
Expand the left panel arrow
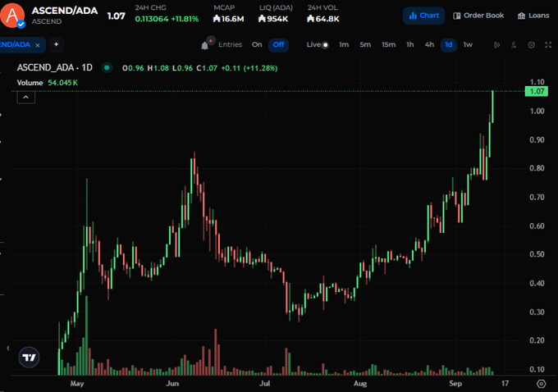(x=8, y=348)
